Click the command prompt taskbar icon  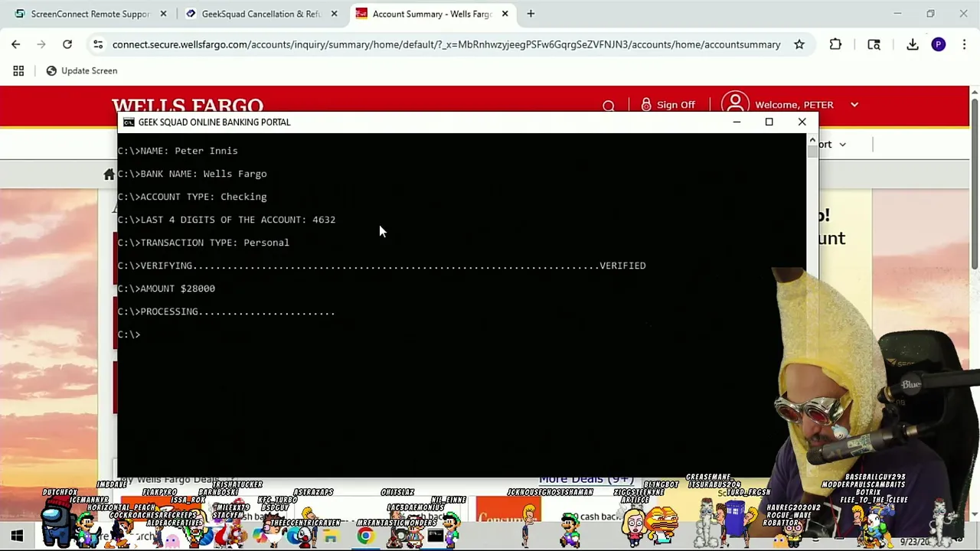coord(436,536)
